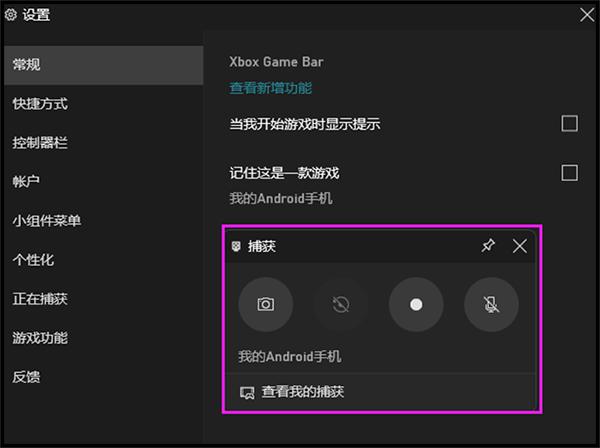Click the capture widget icon beside 捕获

236,246
